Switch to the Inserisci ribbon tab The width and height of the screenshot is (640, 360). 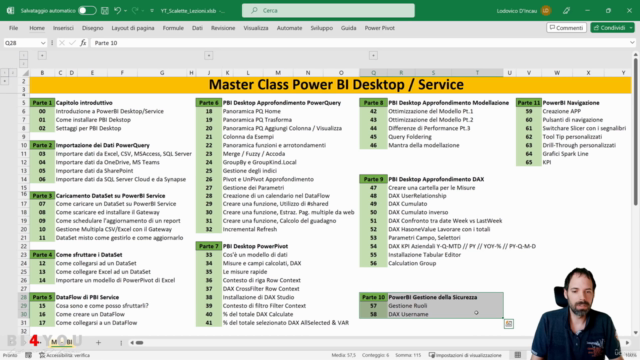63,28
